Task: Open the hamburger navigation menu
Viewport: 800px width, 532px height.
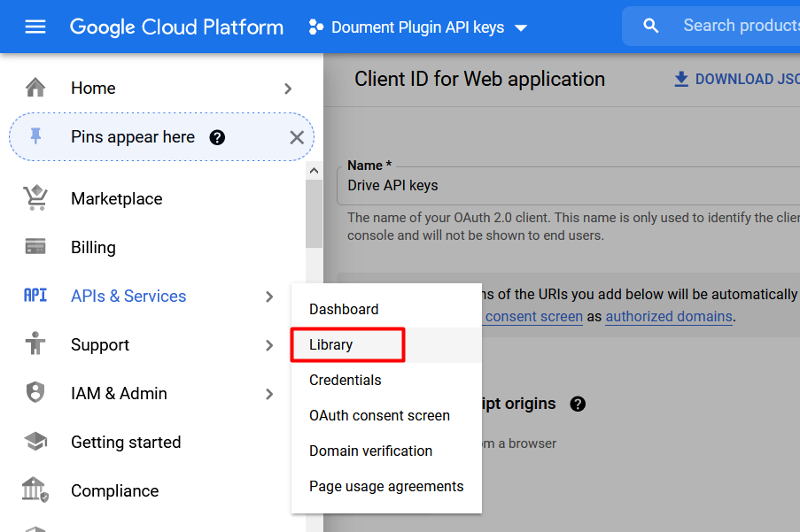Action: pos(35,27)
